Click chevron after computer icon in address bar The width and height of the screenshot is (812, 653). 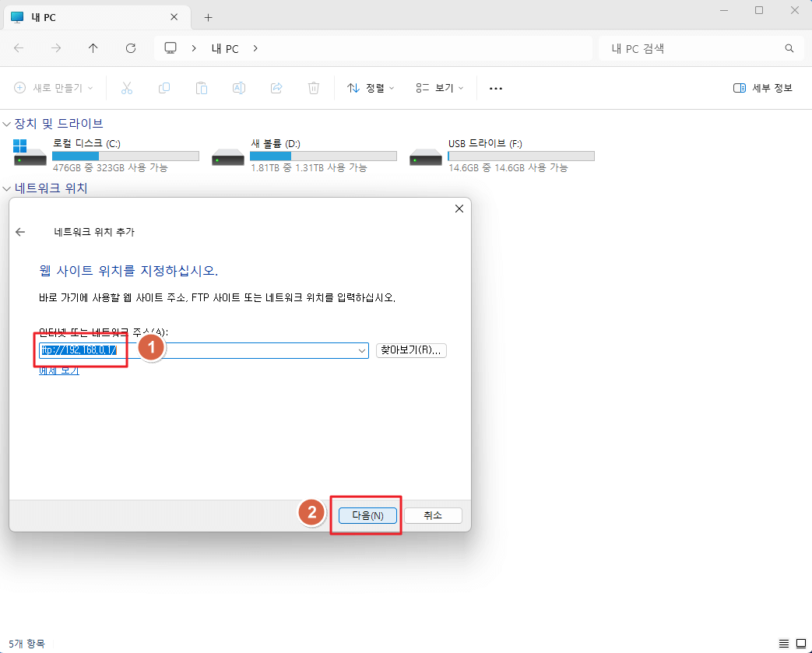194,48
